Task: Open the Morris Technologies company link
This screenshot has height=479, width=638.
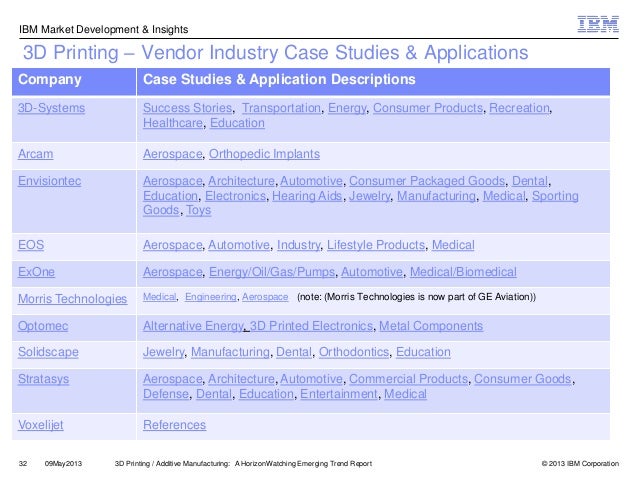Action: (72, 299)
